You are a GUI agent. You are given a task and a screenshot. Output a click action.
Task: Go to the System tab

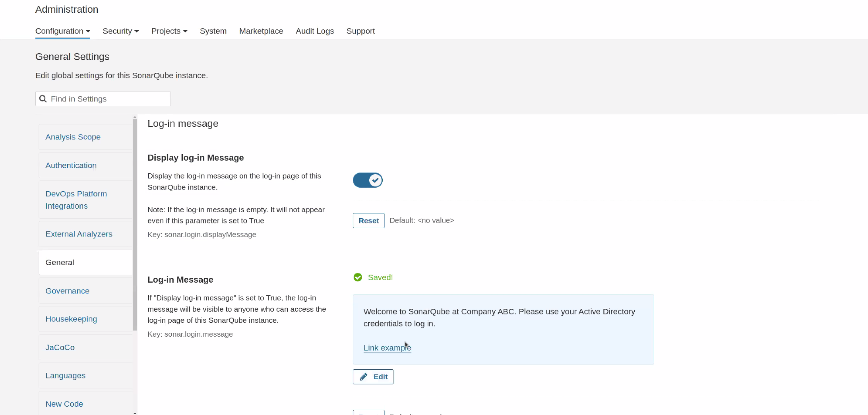213,31
